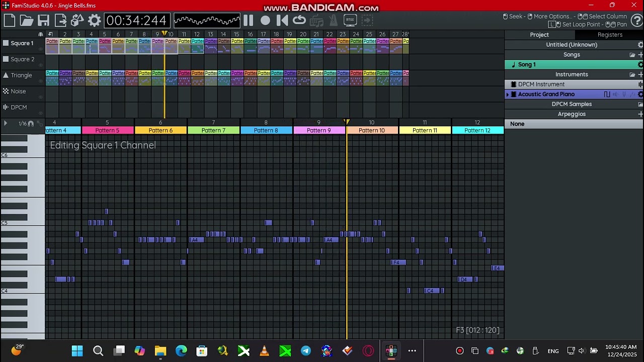Open the help question mark icon
Screen dimensions: 644x362
637,21
